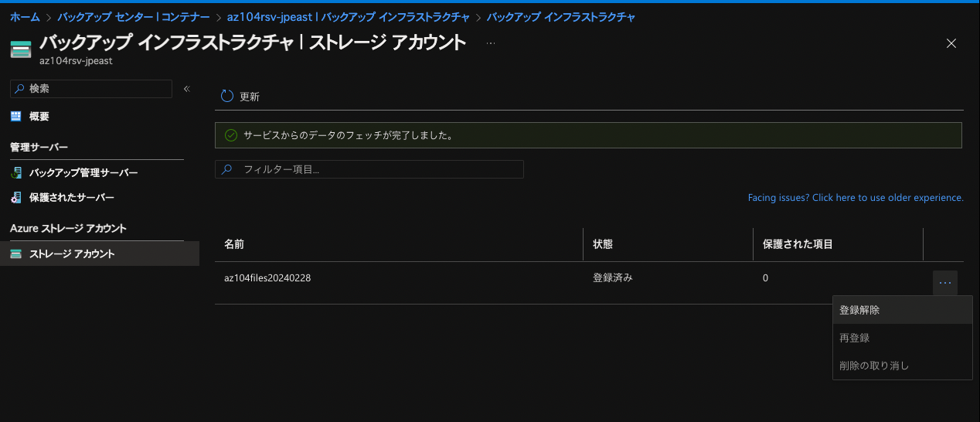Sort by 状態 column header
980x422 pixels.
pyautogui.click(x=603, y=244)
